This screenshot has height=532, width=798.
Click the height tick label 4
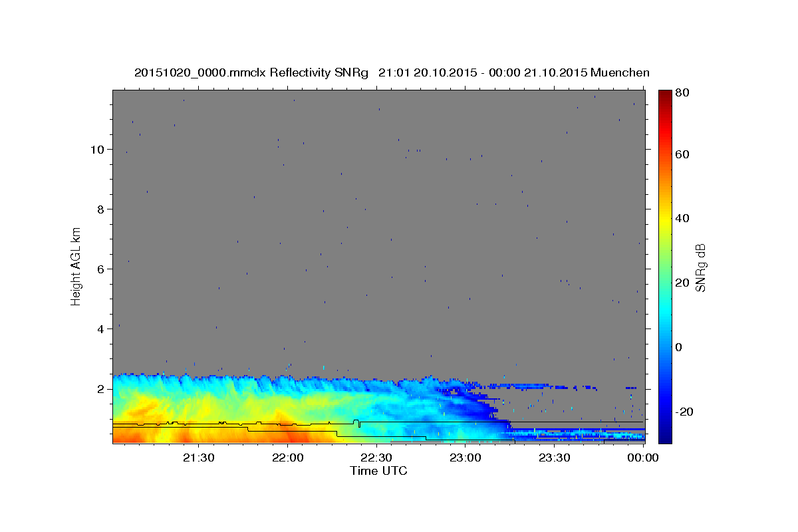[x=101, y=329]
